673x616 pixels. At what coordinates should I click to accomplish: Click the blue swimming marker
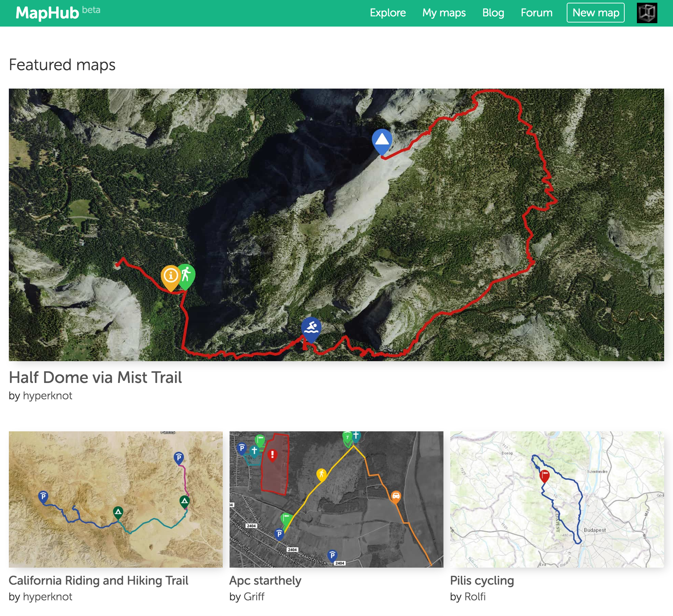pos(311,328)
